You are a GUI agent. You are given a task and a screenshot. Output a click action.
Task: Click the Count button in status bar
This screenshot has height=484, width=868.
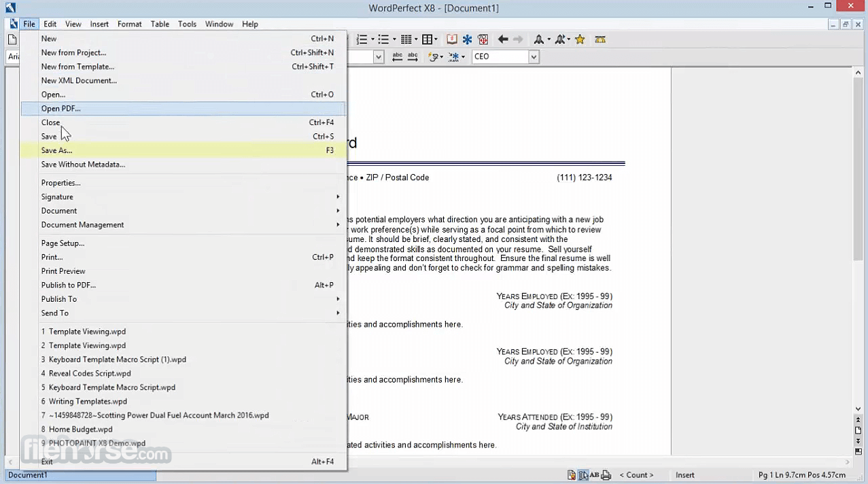(x=636, y=475)
